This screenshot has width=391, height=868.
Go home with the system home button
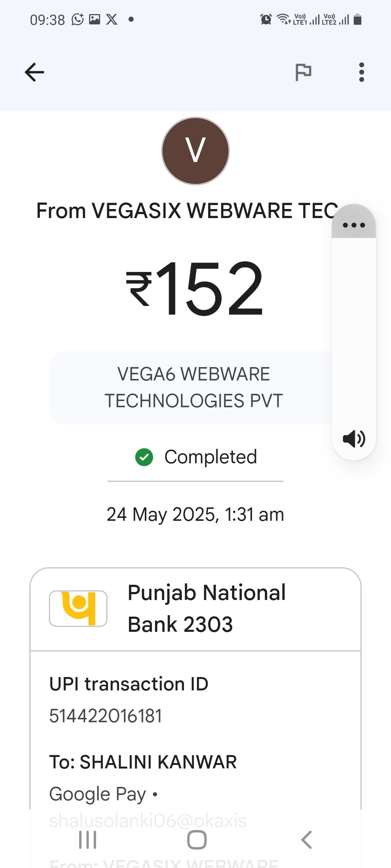(197, 839)
